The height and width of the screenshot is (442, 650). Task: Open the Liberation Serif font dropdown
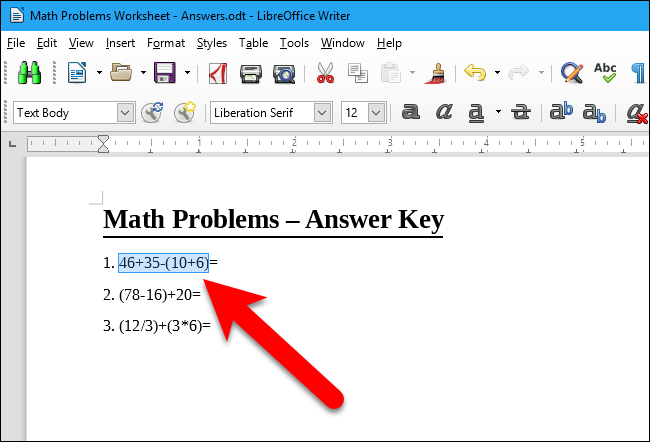pyautogui.click(x=322, y=112)
